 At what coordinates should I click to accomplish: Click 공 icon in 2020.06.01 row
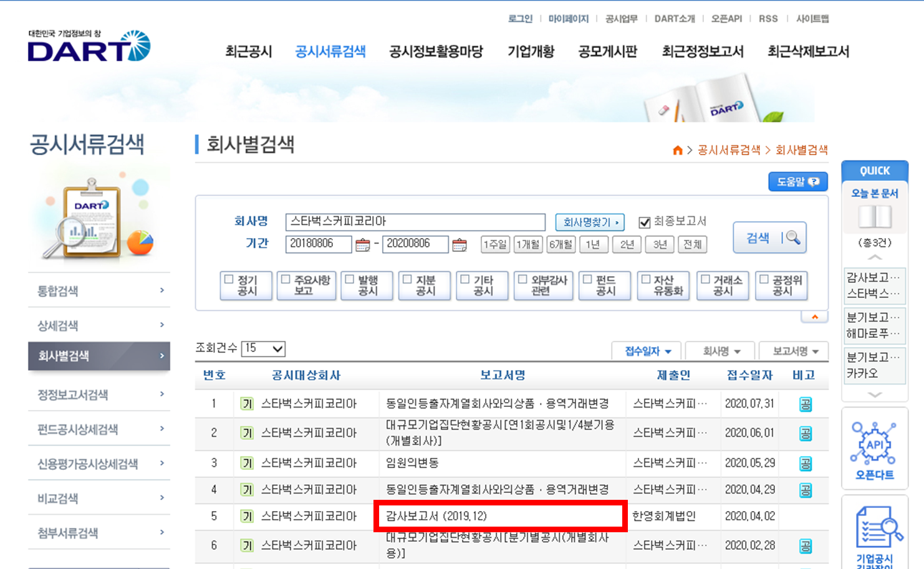tap(806, 434)
